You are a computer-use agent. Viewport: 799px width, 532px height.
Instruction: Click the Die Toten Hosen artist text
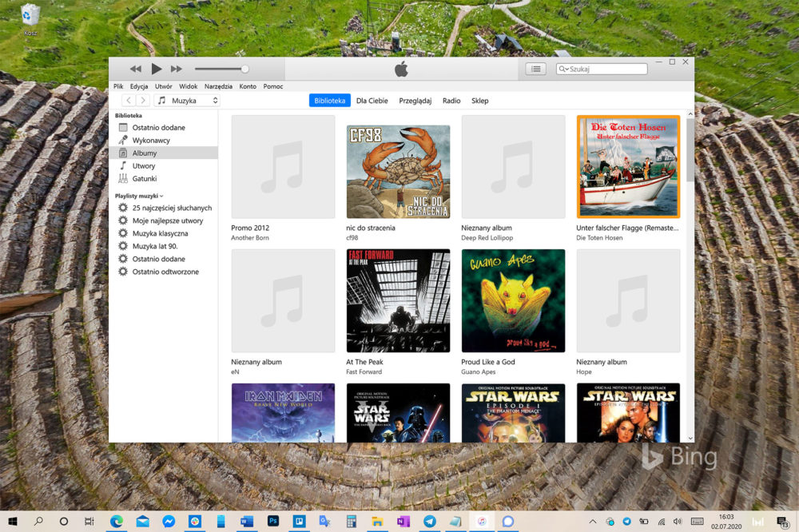(599, 238)
